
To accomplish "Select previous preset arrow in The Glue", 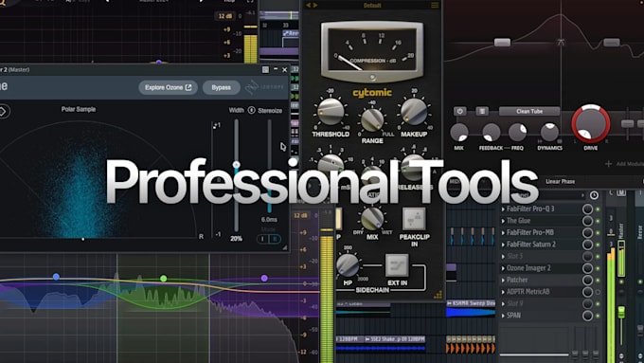I will pos(309,5).
